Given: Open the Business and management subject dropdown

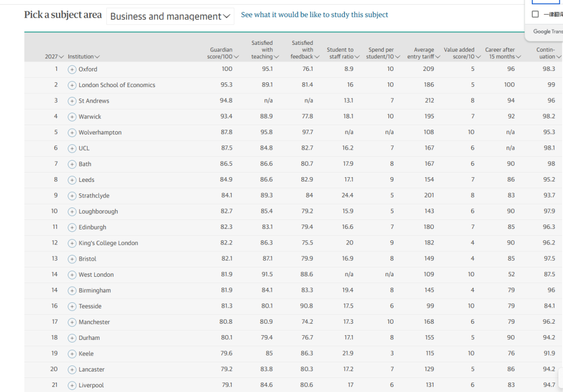Looking at the screenshot, I should 170,17.
